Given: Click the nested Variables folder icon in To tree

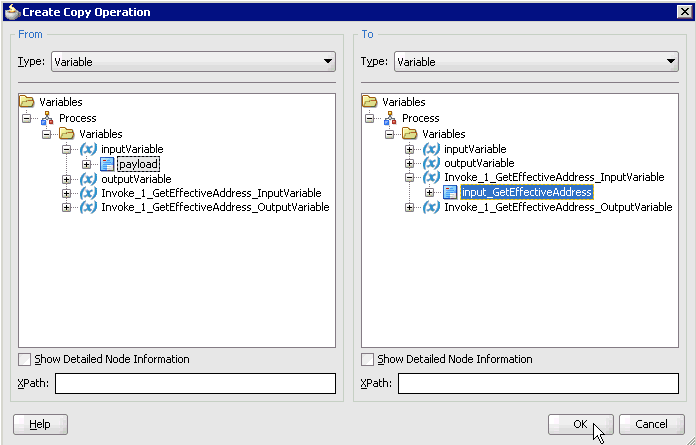Looking at the screenshot, I should [x=410, y=134].
